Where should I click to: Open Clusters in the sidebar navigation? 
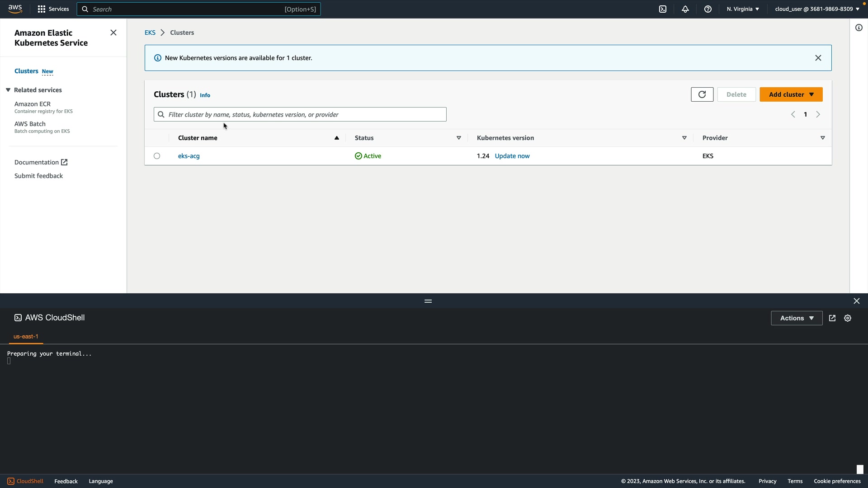(x=26, y=71)
